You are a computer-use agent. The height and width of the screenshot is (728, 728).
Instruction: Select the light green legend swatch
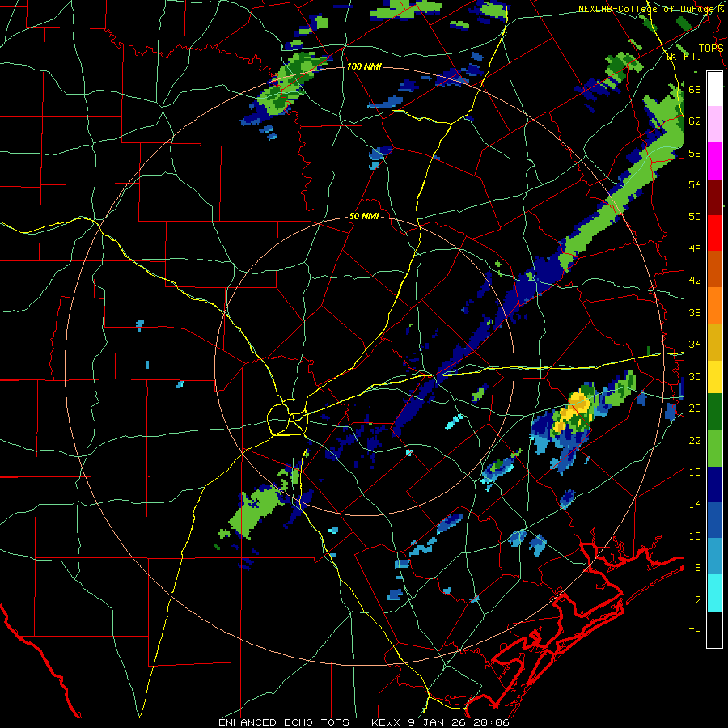pos(714,448)
